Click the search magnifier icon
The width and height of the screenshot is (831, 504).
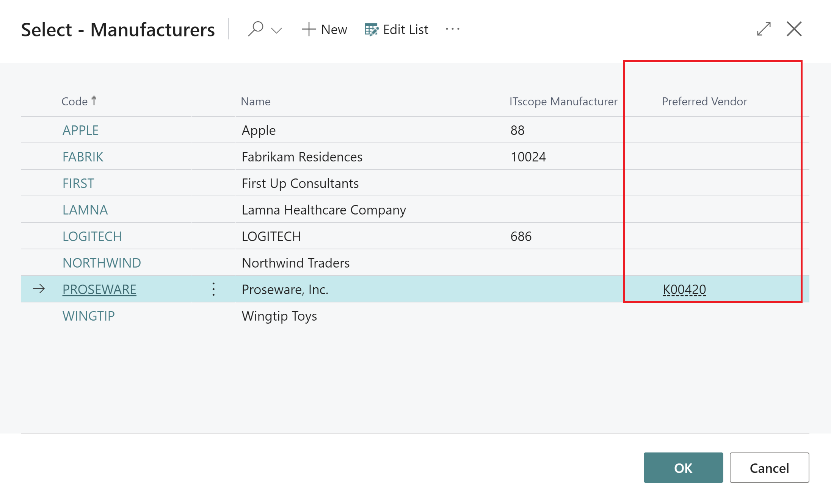[256, 29]
